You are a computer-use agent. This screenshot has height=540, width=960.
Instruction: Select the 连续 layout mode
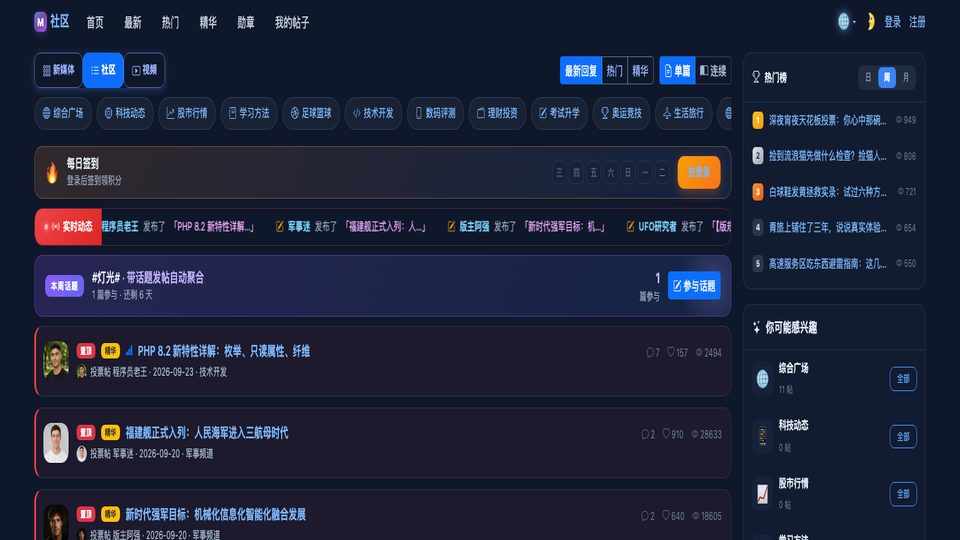[713, 71]
